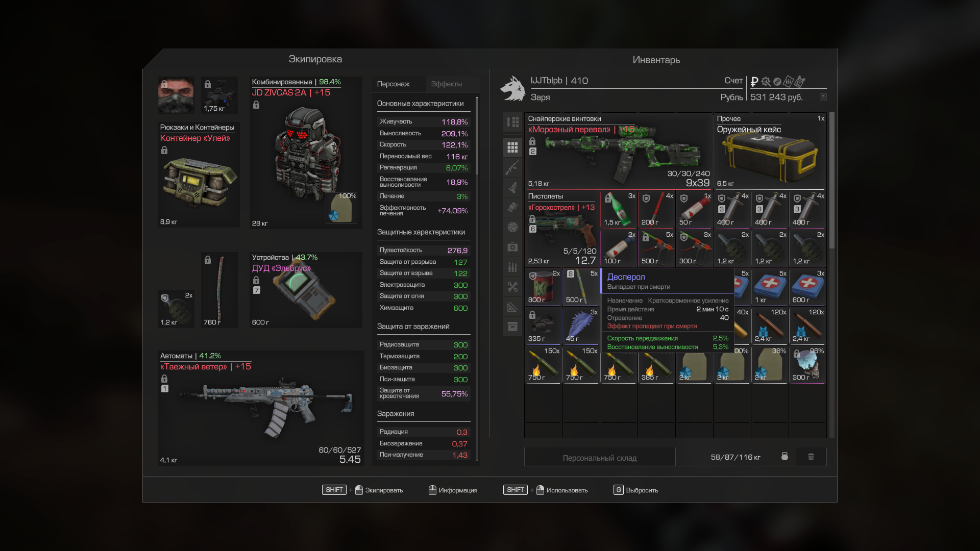Viewport: 980px width, 551px height.
Task: Filter inventory by ruler triangle icon
Action: click(512, 307)
